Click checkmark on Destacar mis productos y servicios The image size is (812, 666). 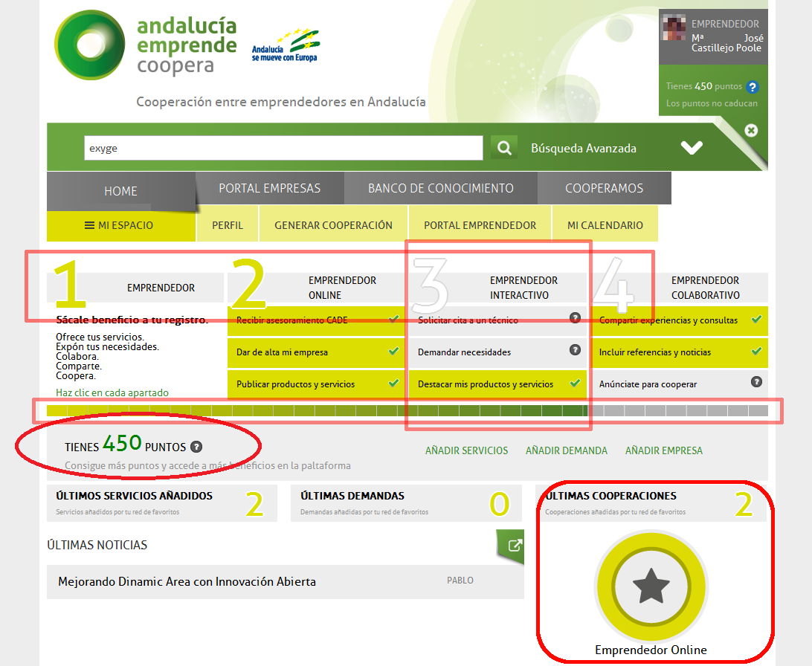click(x=575, y=383)
